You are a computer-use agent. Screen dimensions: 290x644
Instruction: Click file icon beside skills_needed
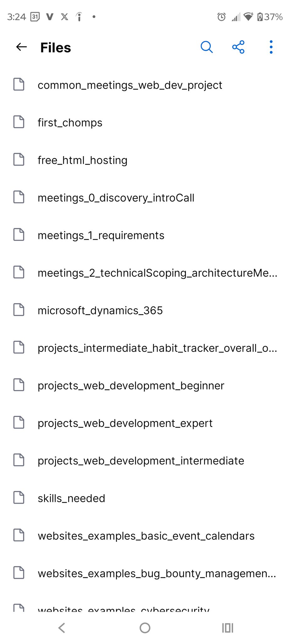[x=19, y=498]
